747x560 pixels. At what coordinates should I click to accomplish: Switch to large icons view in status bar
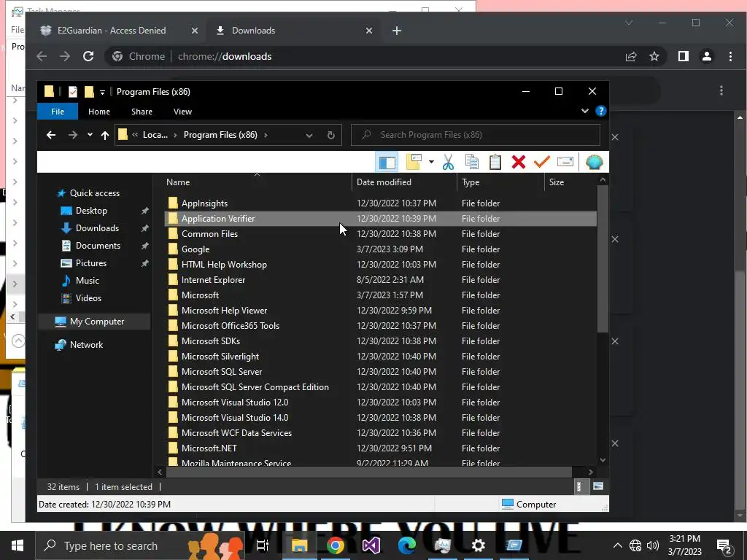pos(598,486)
